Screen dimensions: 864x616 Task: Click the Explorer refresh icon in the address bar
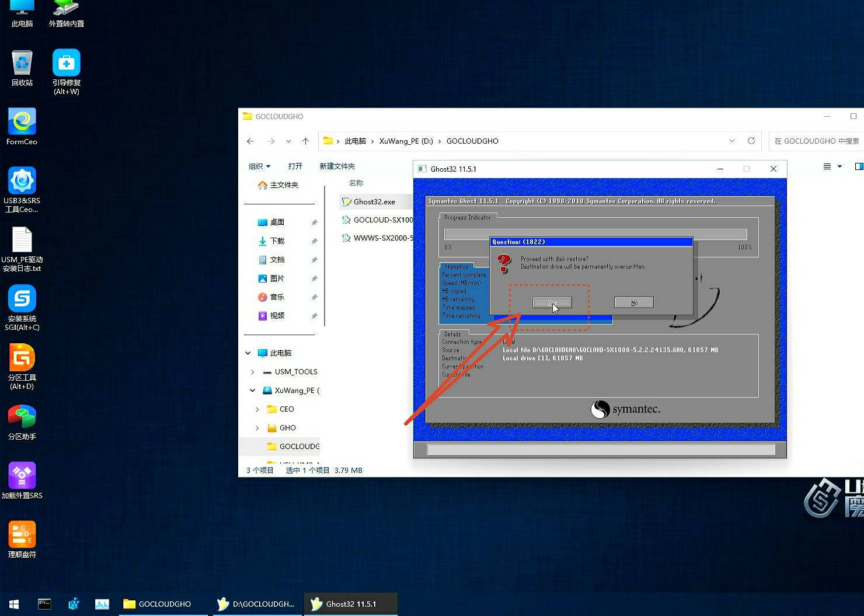[751, 141]
